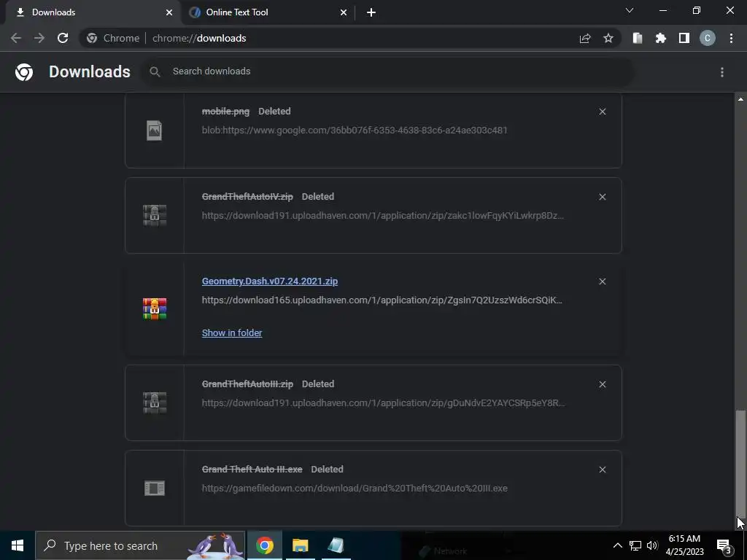
Task: Click the struck-through mobile.png file name
Action: [x=225, y=111]
